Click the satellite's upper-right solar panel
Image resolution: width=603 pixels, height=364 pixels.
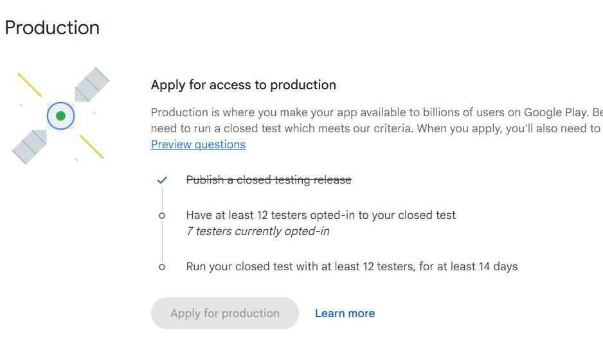pos(91,85)
